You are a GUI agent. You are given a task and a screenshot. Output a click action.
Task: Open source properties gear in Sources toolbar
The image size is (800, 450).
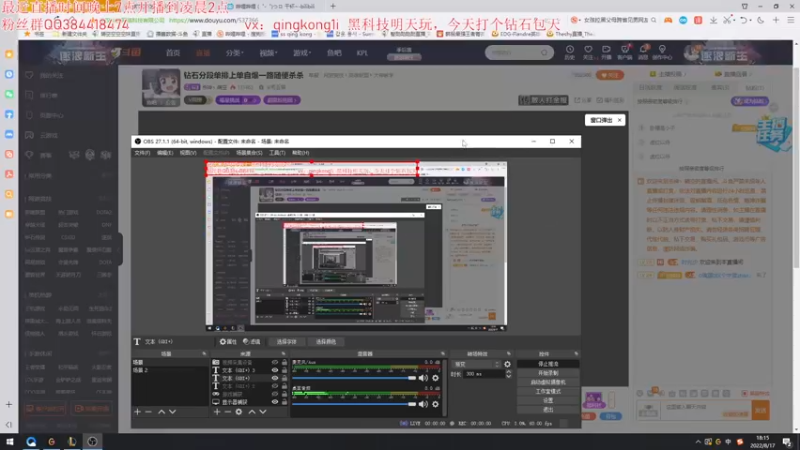click(x=239, y=412)
